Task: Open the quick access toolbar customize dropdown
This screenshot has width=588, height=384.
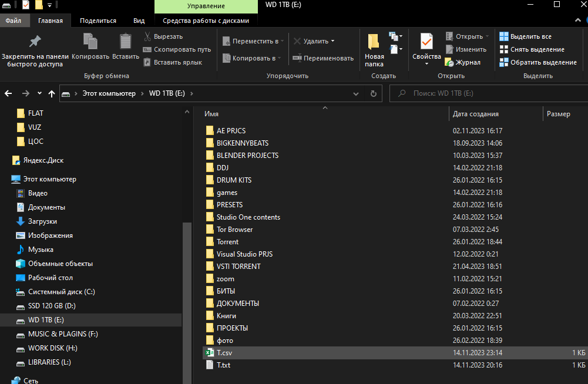Action: click(49, 5)
